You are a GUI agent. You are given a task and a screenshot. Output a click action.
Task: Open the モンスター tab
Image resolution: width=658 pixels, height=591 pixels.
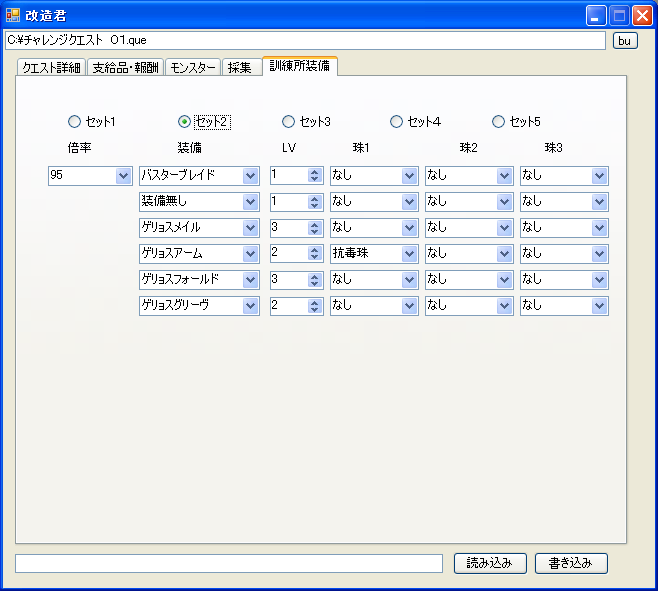192,68
